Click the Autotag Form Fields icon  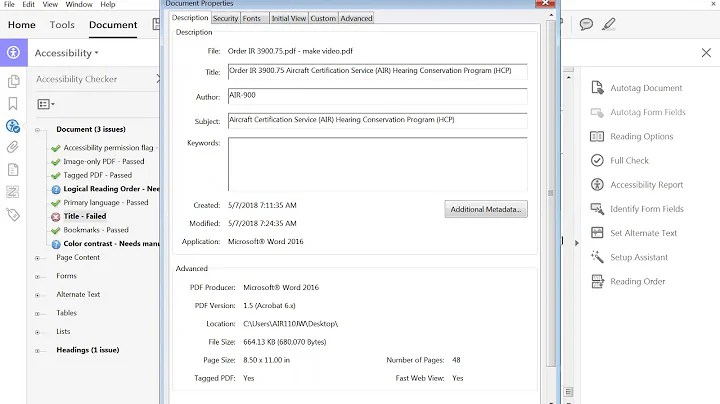pyautogui.click(x=597, y=112)
